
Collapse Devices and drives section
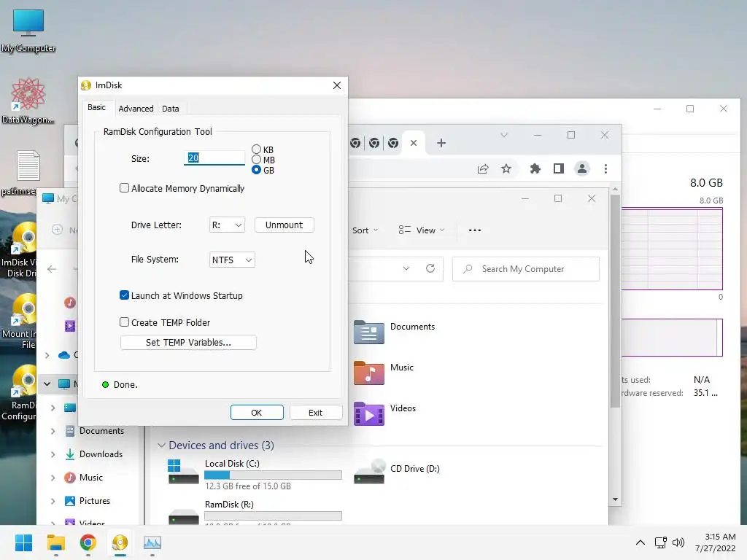point(161,446)
